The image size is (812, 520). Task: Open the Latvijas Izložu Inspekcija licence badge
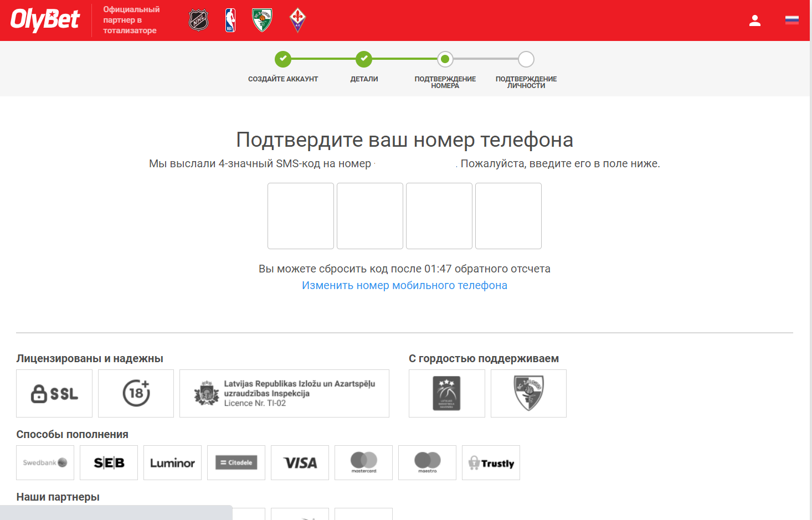point(284,393)
